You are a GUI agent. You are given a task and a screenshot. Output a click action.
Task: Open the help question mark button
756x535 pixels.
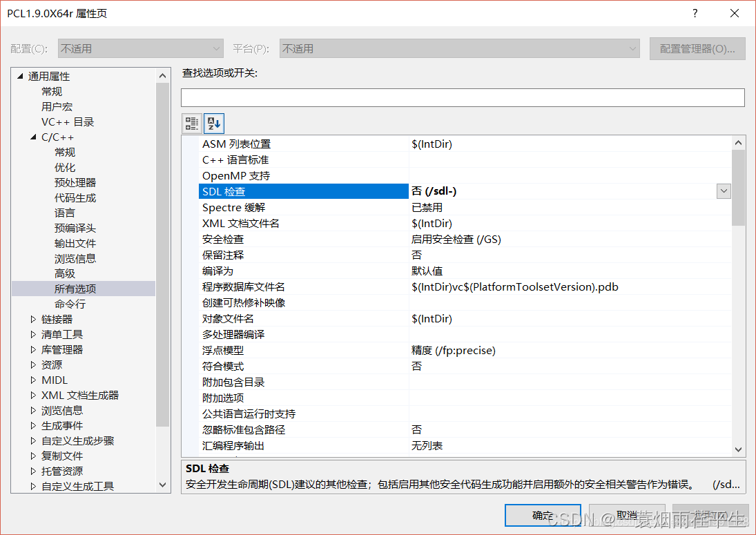click(x=695, y=13)
